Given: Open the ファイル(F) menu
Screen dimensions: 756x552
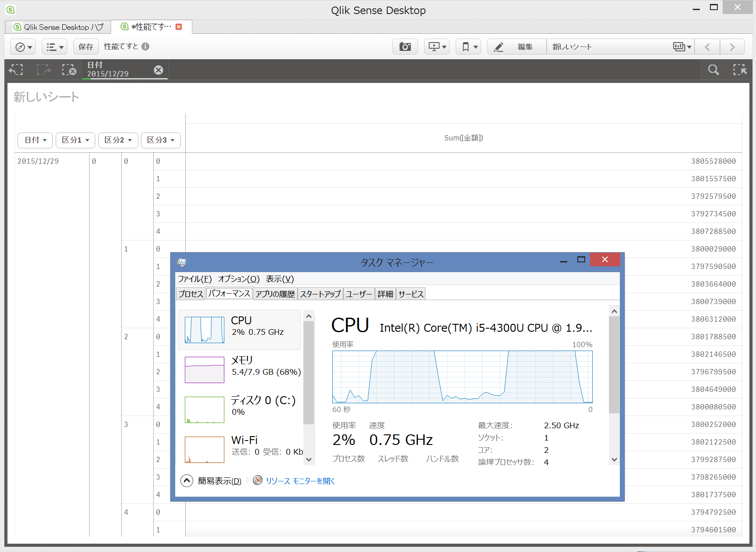Looking at the screenshot, I should click(x=194, y=279).
